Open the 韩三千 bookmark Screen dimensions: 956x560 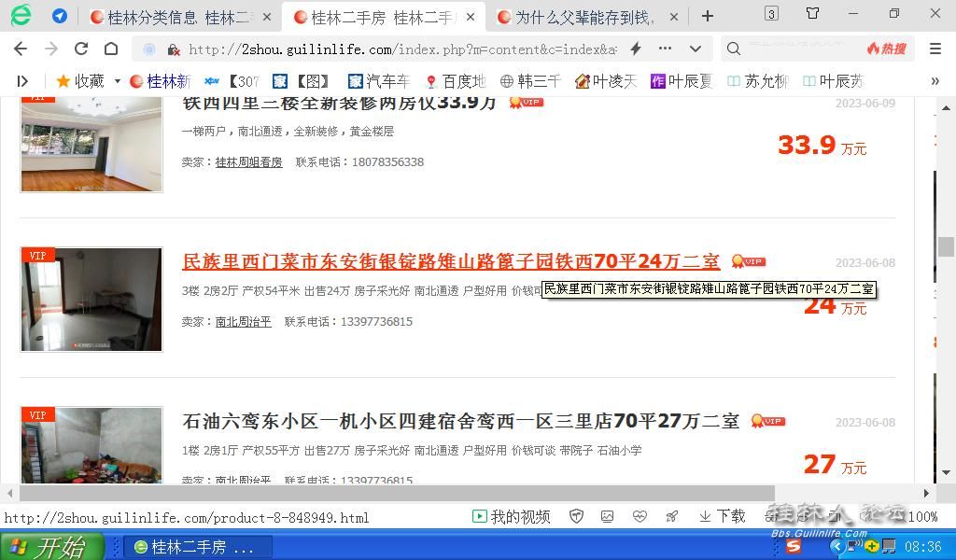point(530,81)
